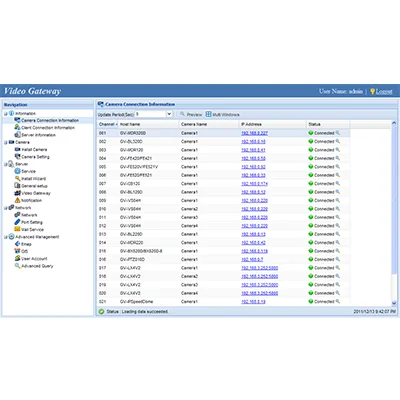The image size is (400, 400).
Task: Click the date and time in status bar
Action: point(374,311)
